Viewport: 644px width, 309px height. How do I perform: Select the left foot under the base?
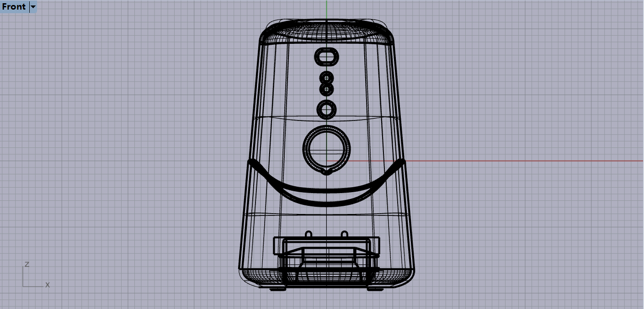pos(277,289)
